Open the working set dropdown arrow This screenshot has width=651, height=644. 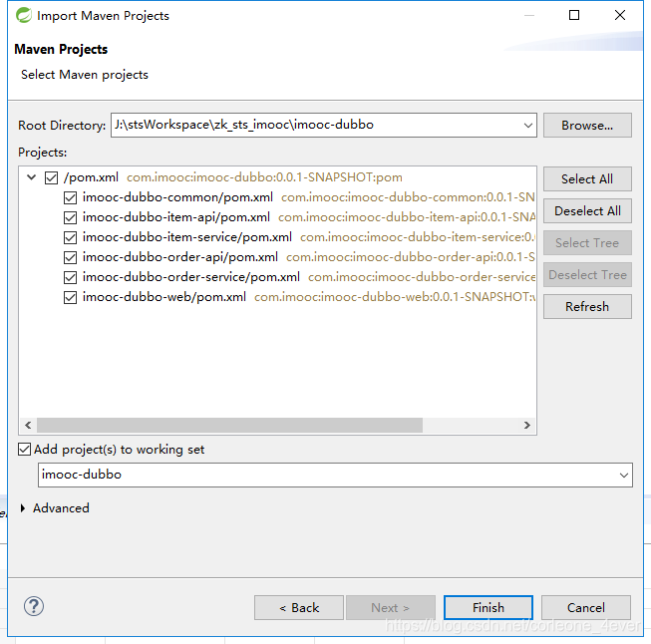point(624,475)
